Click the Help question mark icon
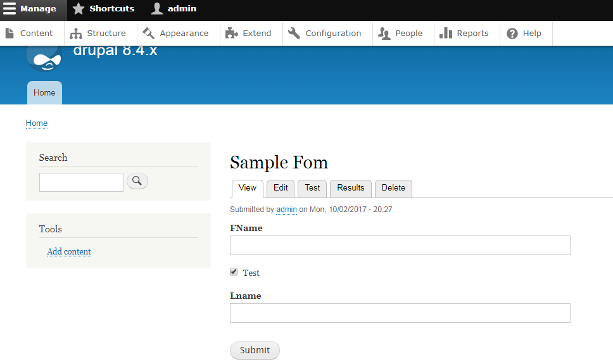 [x=512, y=34]
